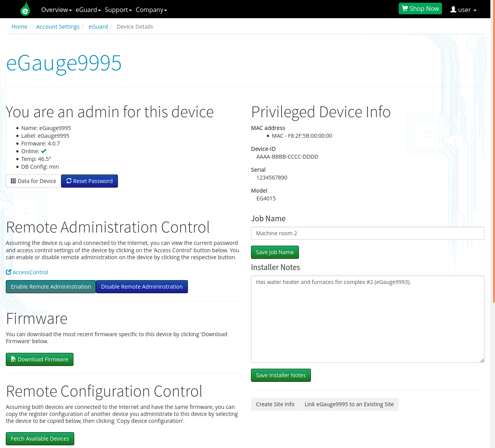Focus the Job Name input field

point(368,233)
